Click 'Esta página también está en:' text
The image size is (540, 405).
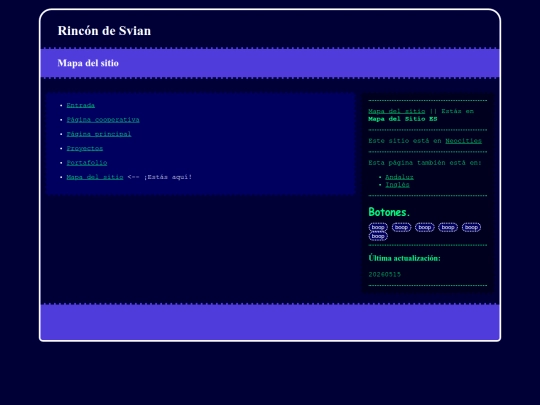click(425, 163)
